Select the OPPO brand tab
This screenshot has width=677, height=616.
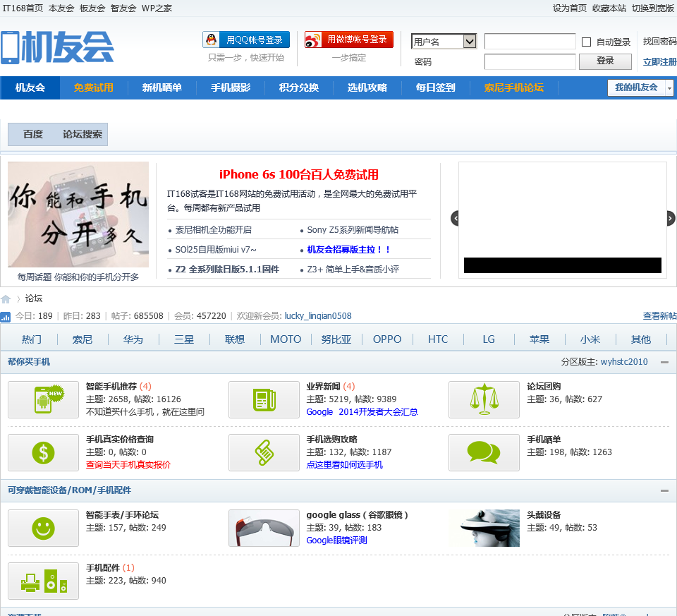coord(387,339)
